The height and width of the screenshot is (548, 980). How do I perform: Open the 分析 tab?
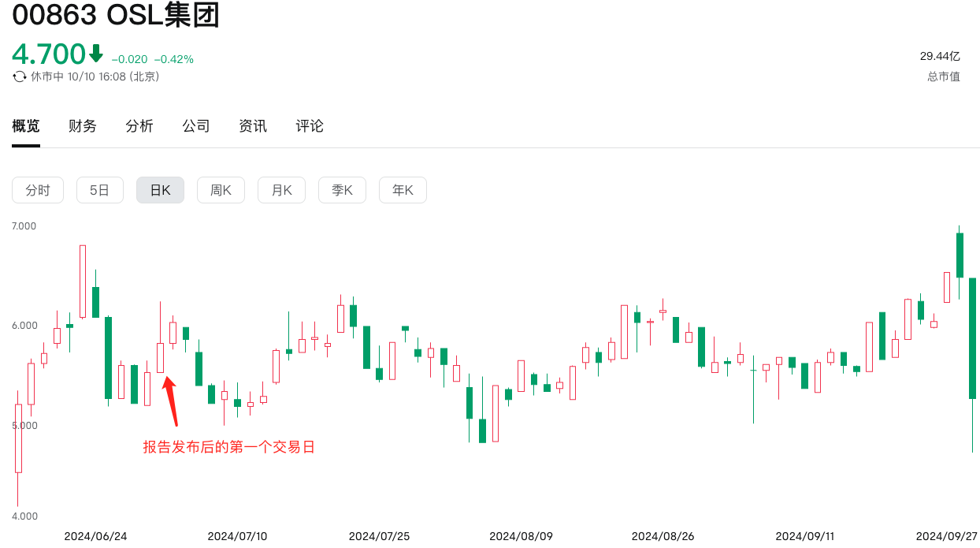click(139, 126)
